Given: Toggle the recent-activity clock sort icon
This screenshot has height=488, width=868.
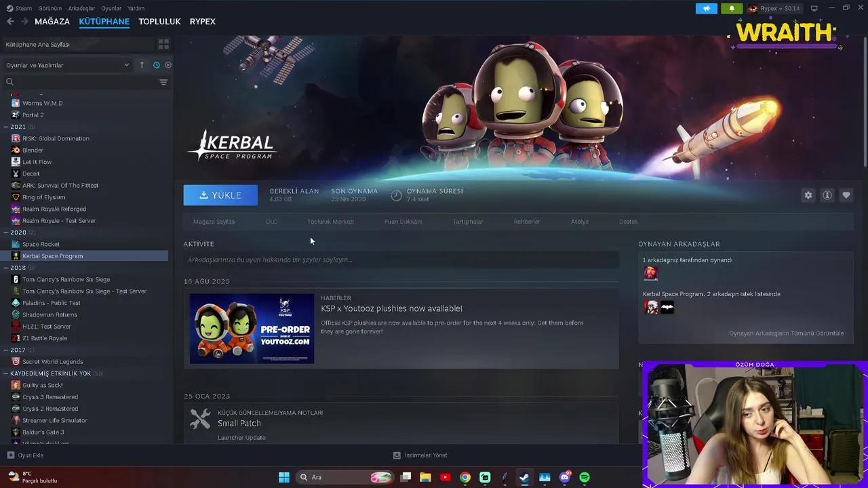Looking at the screenshot, I should [x=157, y=65].
